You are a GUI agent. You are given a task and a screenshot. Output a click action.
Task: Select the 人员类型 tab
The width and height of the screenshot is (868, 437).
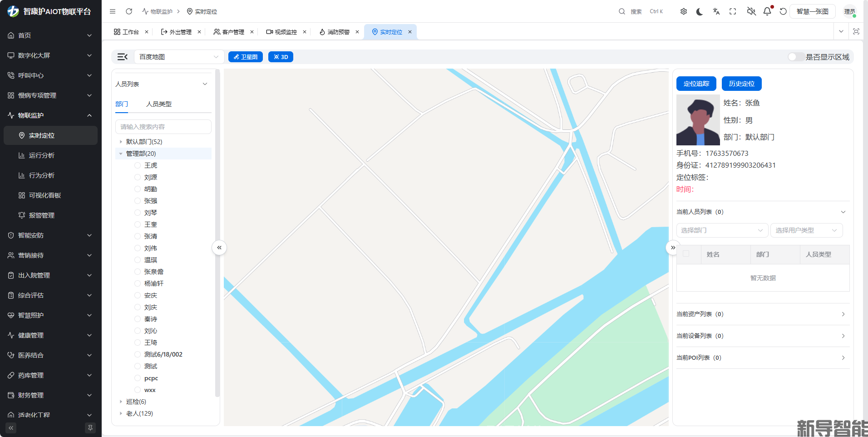tap(159, 104)
